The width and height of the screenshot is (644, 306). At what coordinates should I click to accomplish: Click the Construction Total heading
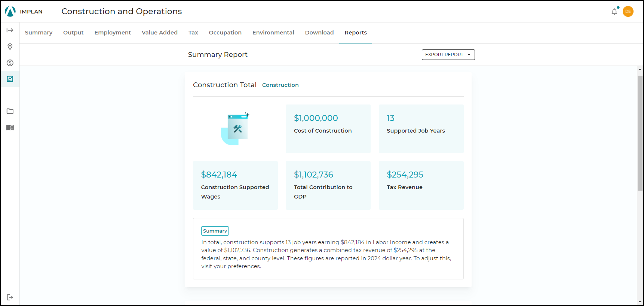(x=225, y=85)
